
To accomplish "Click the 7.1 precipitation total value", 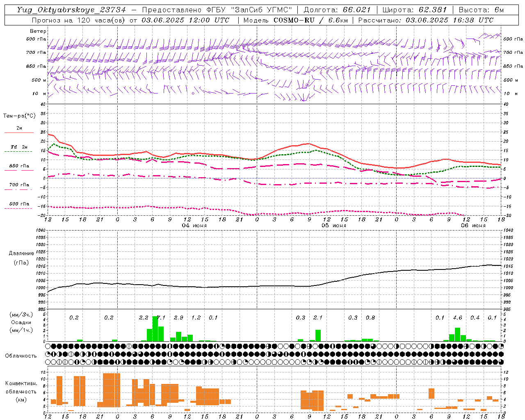I will (161, 317).
